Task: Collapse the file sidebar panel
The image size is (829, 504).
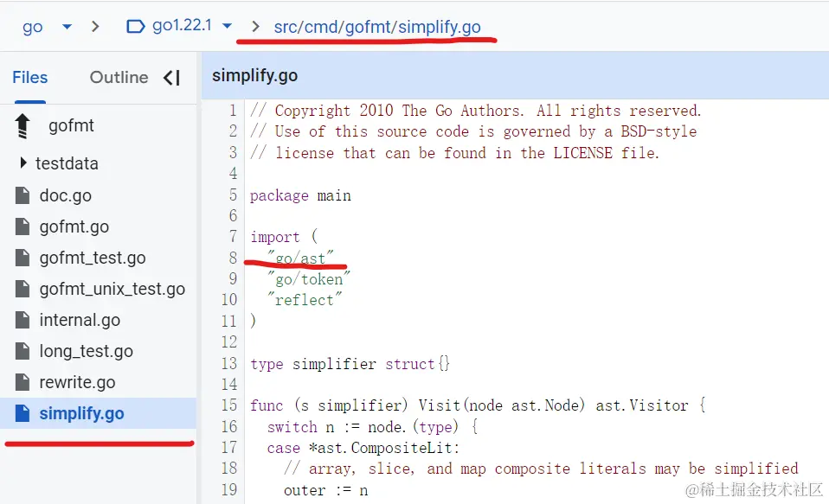Action: pyautogui.click(x=172, y=78)
